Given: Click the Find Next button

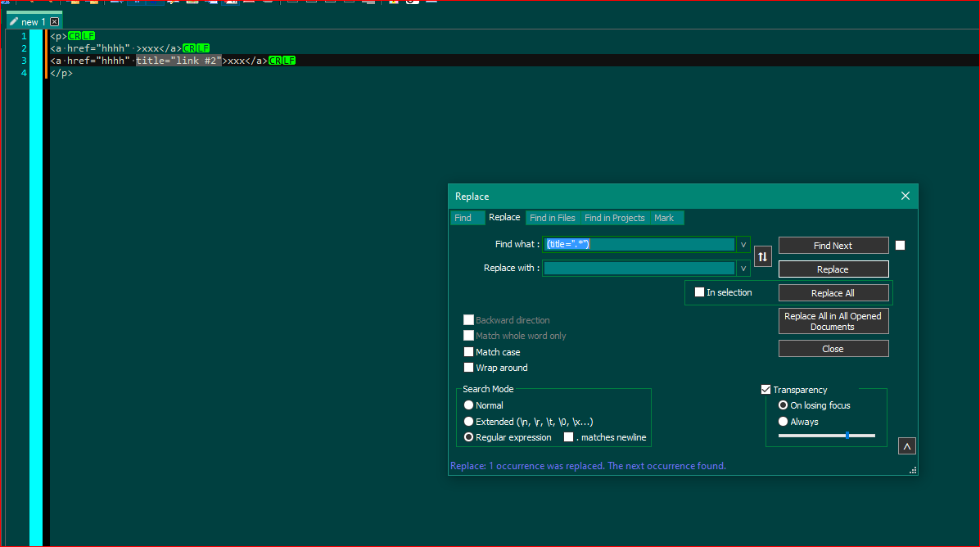Looking at the screenshot, I should (x=833, y=246).
